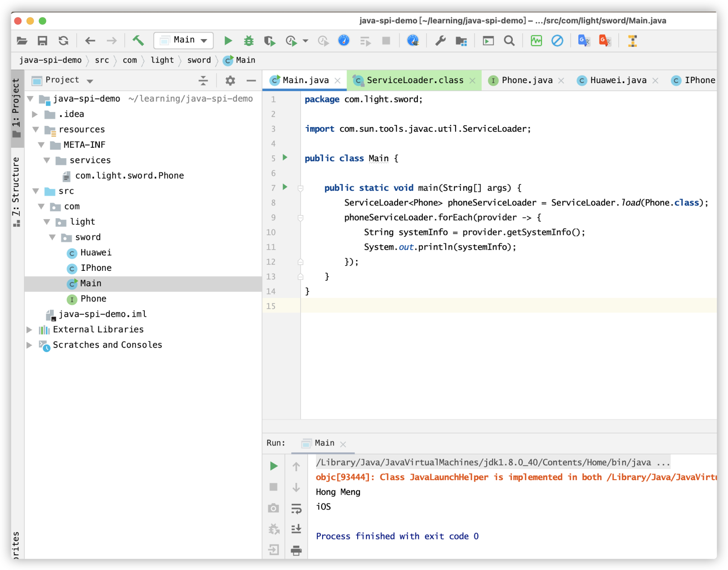
Task: Collapse the resources folder
Action: [x=36, y=130]
